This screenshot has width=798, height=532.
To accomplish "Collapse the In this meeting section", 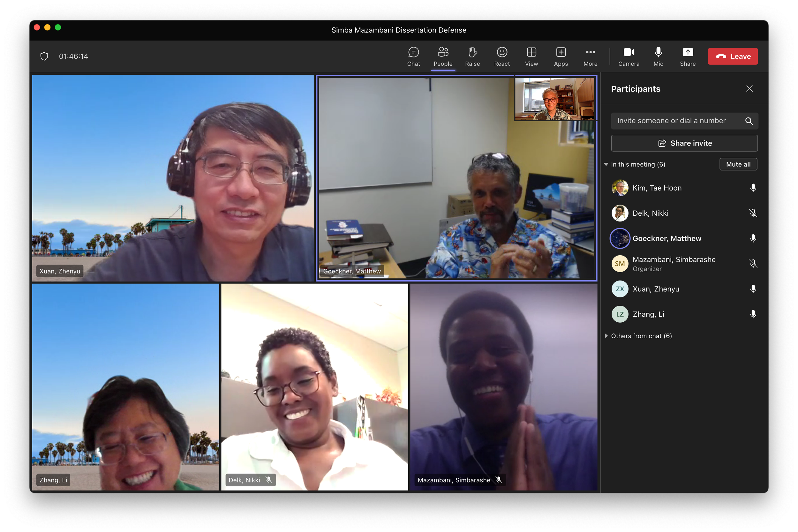I will tap(606, 164).
